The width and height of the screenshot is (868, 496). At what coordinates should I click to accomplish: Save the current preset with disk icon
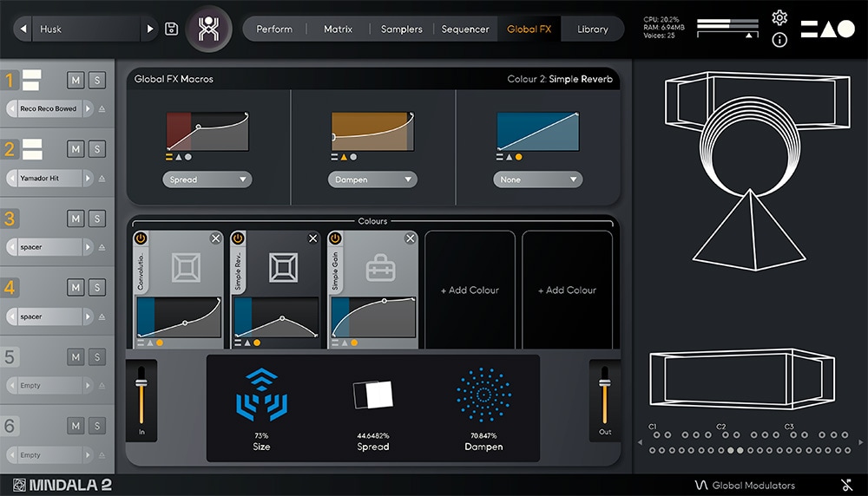(172, 29)
